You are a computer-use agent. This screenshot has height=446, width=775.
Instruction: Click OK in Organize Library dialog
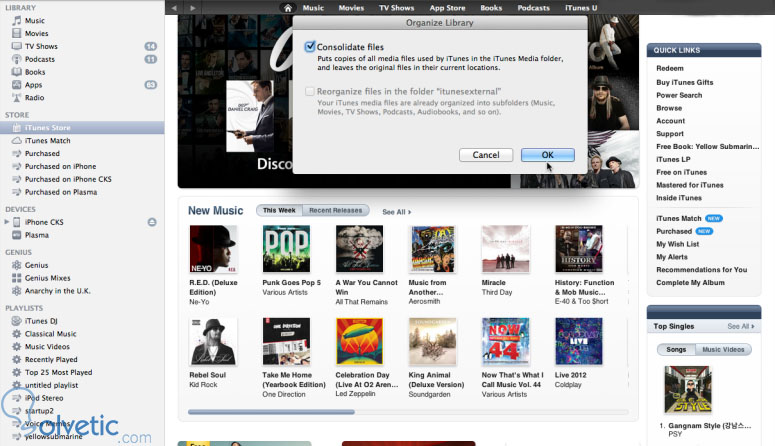pos(548,155)
